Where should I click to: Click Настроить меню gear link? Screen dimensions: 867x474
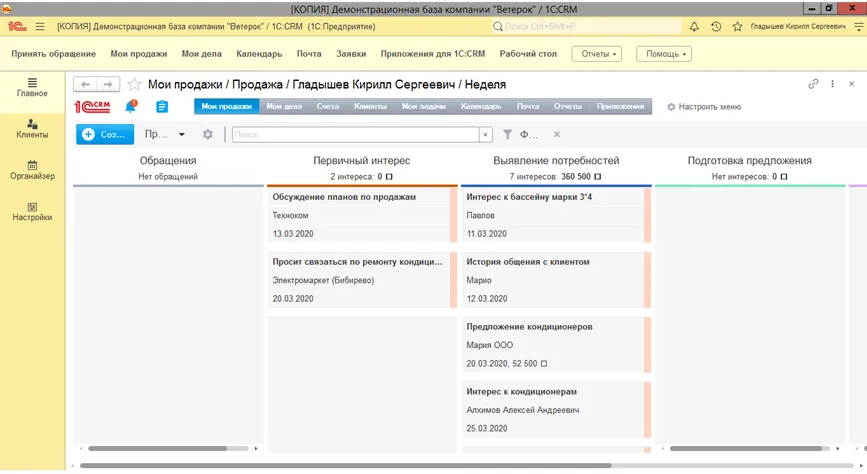(x=704, y=107)
